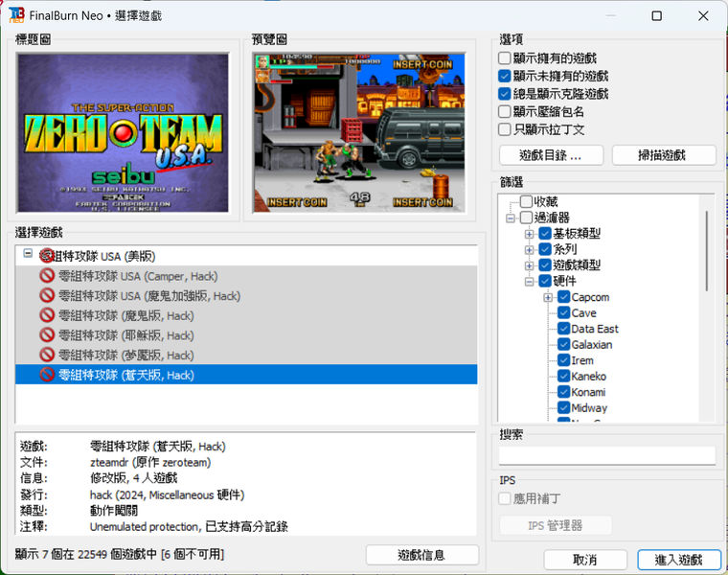
Task: Uncheck Kaneko hardware filter
Action: 563,376
